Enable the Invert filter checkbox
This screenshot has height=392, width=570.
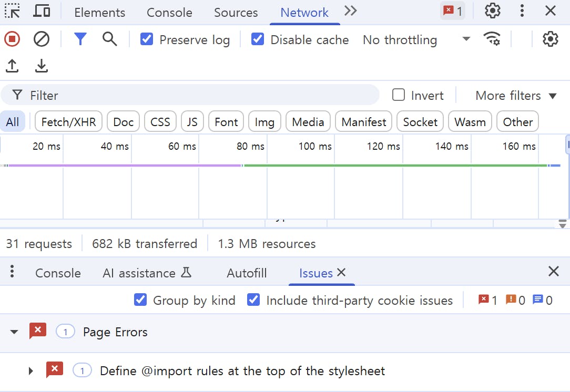[399, 95]
